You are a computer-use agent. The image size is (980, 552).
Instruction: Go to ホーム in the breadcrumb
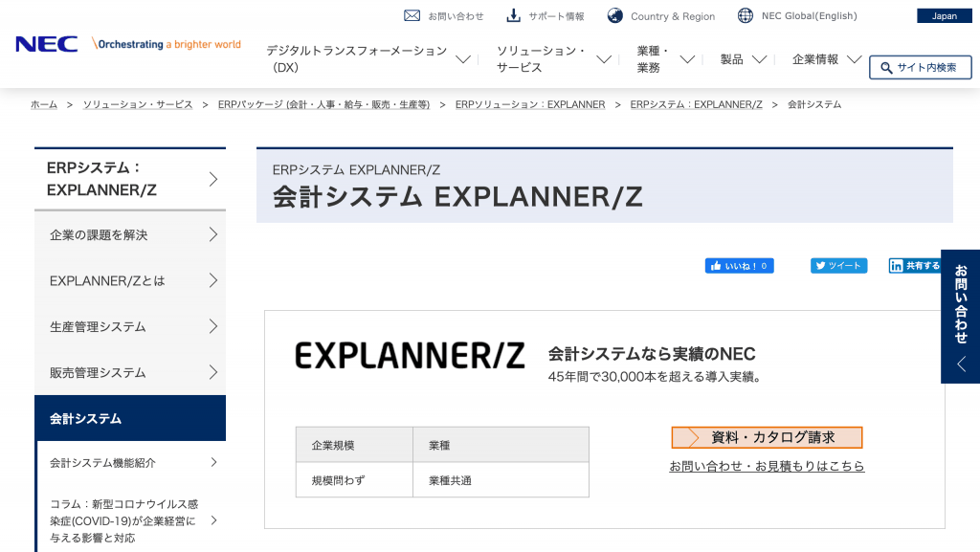pos(44,104)
